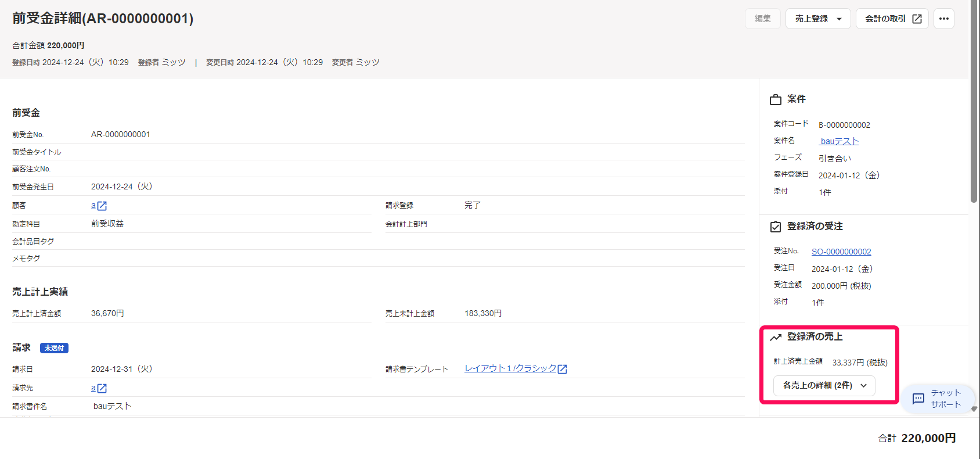980x459 pixels.
Task: Select the 請求日 2024-12-31 date
Action: click(x=122, y=369)
